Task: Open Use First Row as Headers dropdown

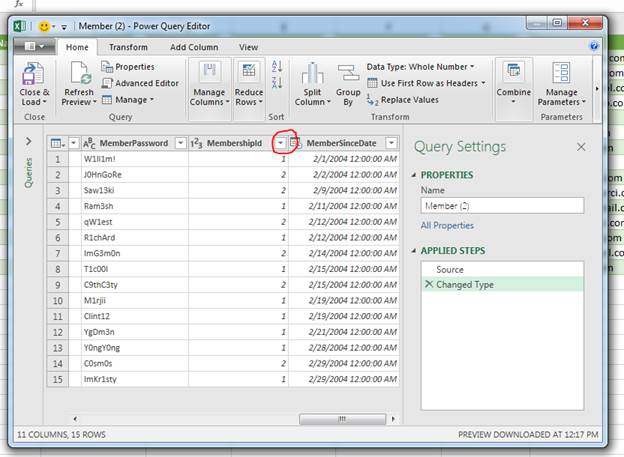Action: tap(426, 83)
